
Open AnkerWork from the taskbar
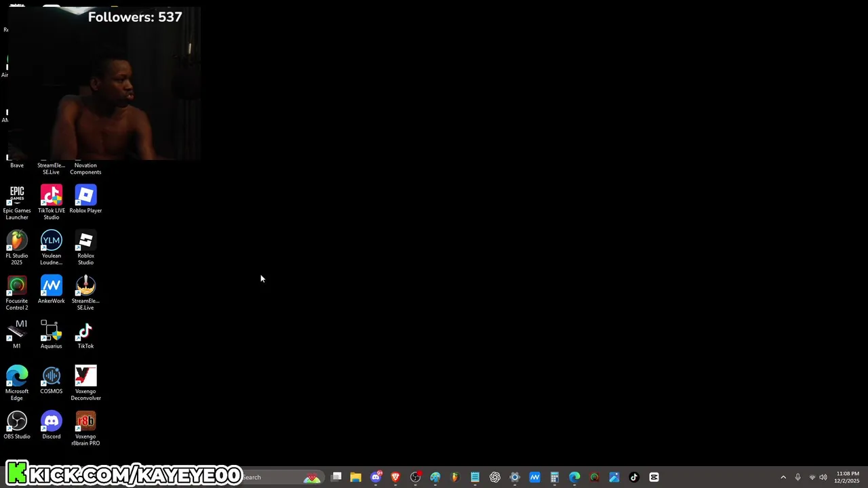click(535, 477)
